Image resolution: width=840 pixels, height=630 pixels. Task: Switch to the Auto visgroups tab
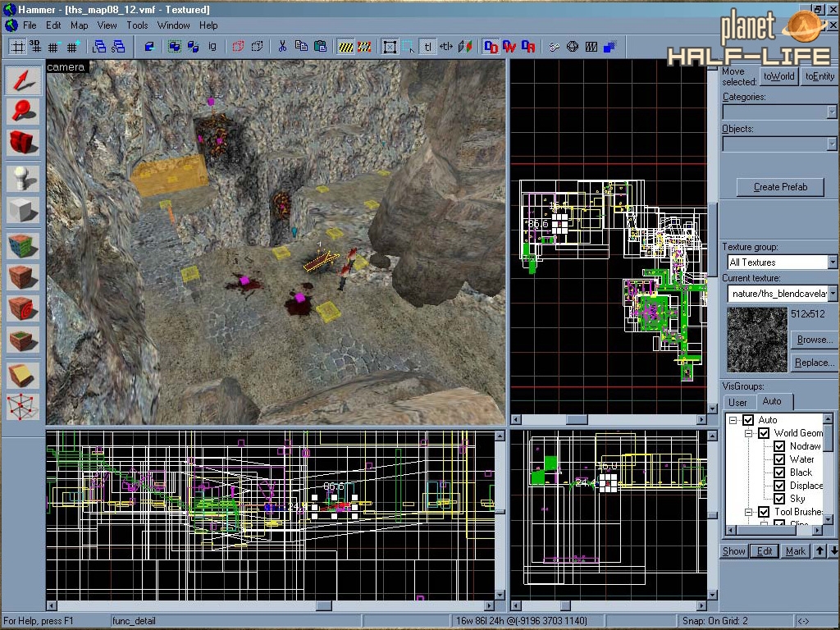pos(772,401)
